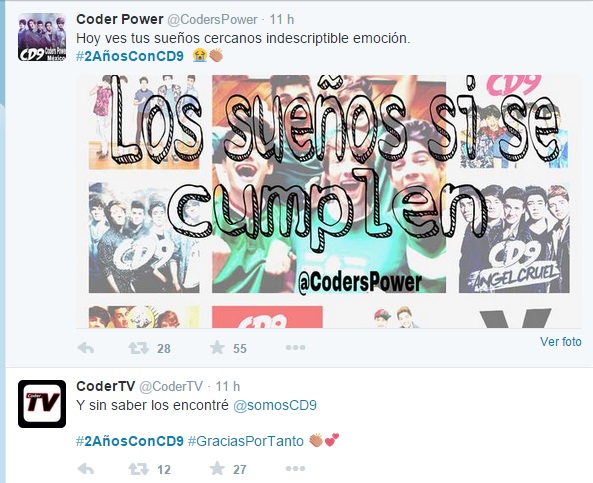Open the 'Los sueños si se cumplen' image
This screenshot has height=483, width=593.
click(x=329, y=201)
